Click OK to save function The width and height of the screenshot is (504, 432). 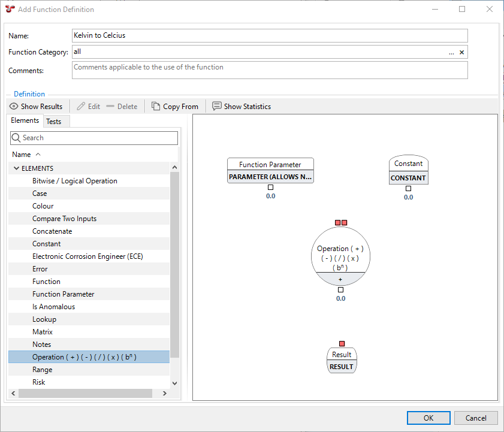click(x=428, y=418)
